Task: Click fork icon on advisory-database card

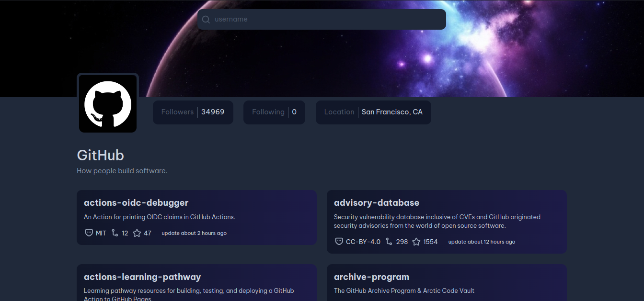Action: coord(389,242)
